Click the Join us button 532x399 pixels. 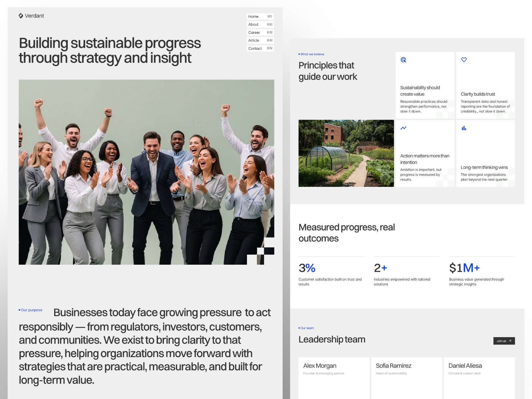coord(504,341)
